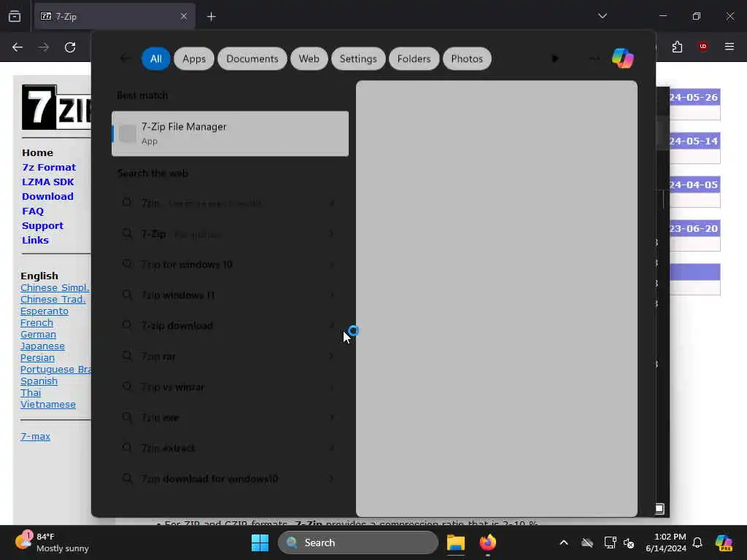Select '7zip for windows 10' suggestion

230,264
